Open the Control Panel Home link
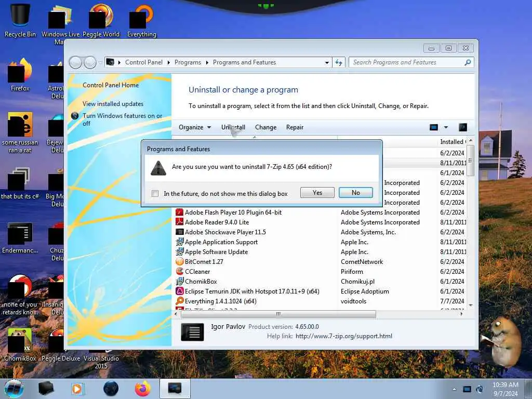 [x=111, y=85]
